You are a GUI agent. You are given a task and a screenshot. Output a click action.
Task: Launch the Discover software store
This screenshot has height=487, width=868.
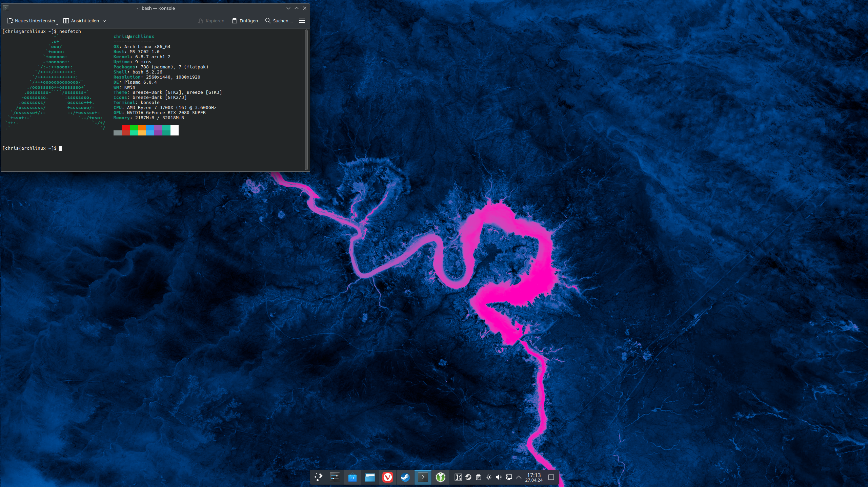tap(352, 477)
